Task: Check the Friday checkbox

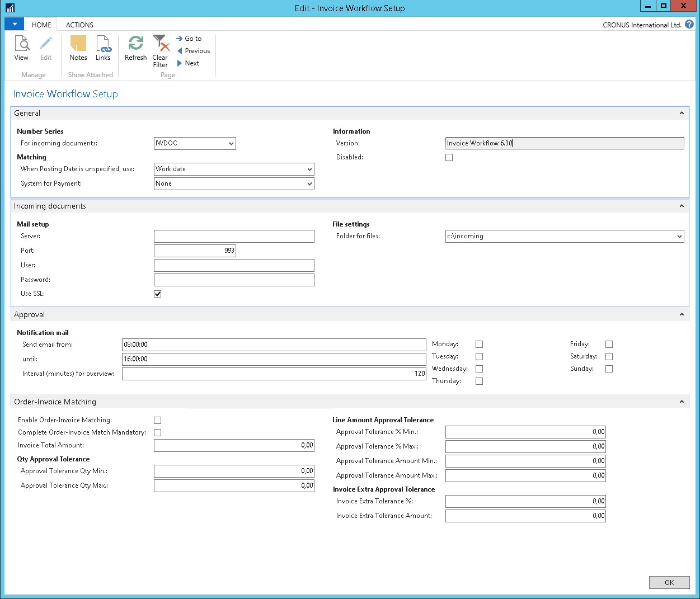Action: tap(609, 345)
